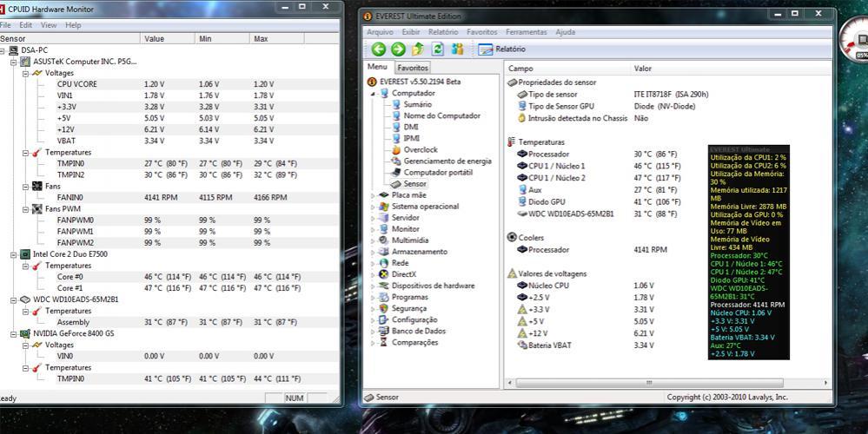Select the Overclock flame icon item

click(x=396, y=149)
